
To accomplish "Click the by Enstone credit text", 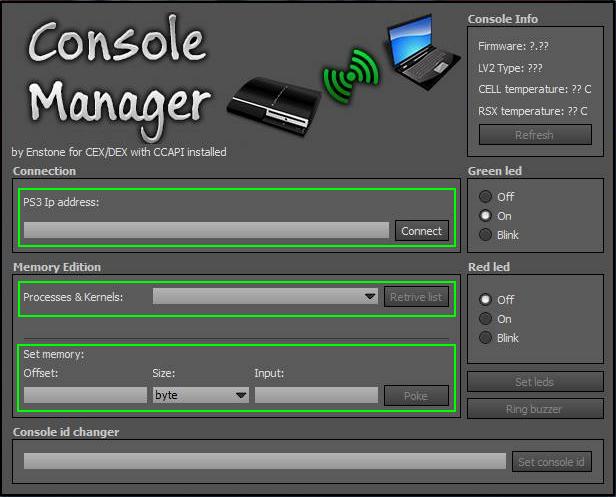I will click(119, 152).
